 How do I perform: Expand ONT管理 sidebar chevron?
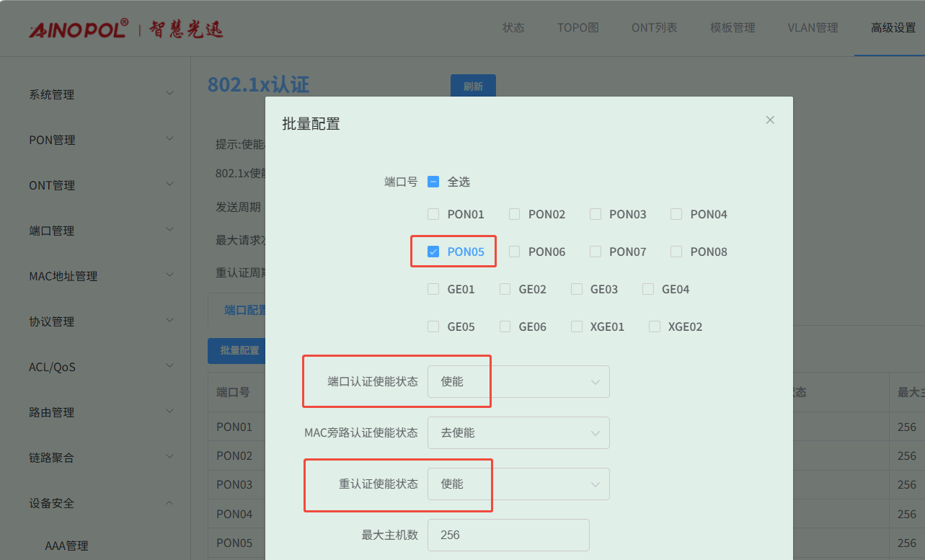click(x=169, y=185)
